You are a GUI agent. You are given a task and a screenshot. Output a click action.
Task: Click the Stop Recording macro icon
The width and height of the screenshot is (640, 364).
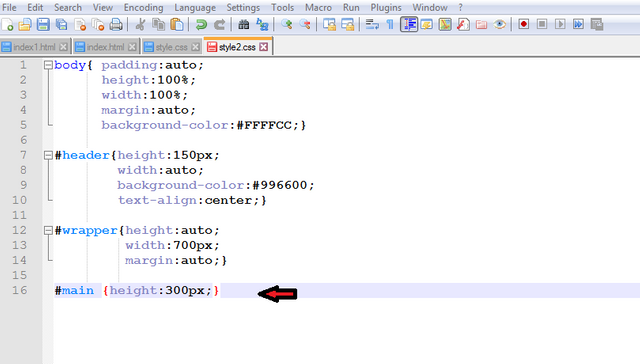point(542,24)
